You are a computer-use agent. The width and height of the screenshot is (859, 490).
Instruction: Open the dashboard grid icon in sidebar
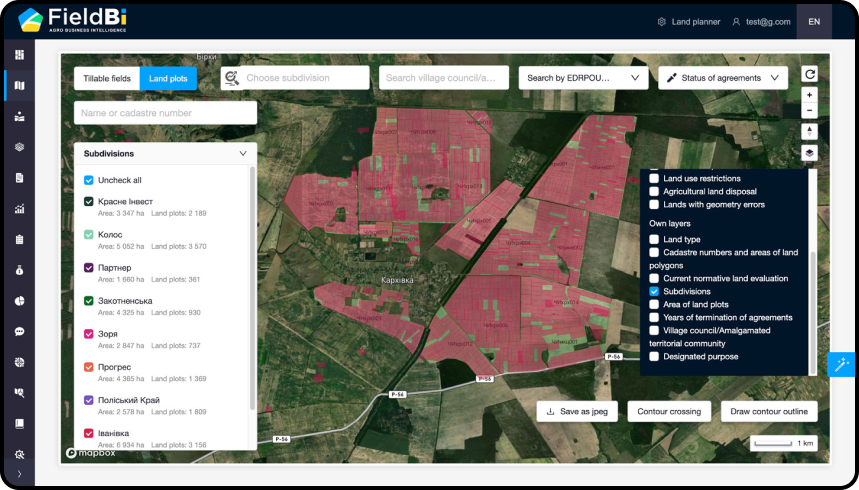(20, 55)
